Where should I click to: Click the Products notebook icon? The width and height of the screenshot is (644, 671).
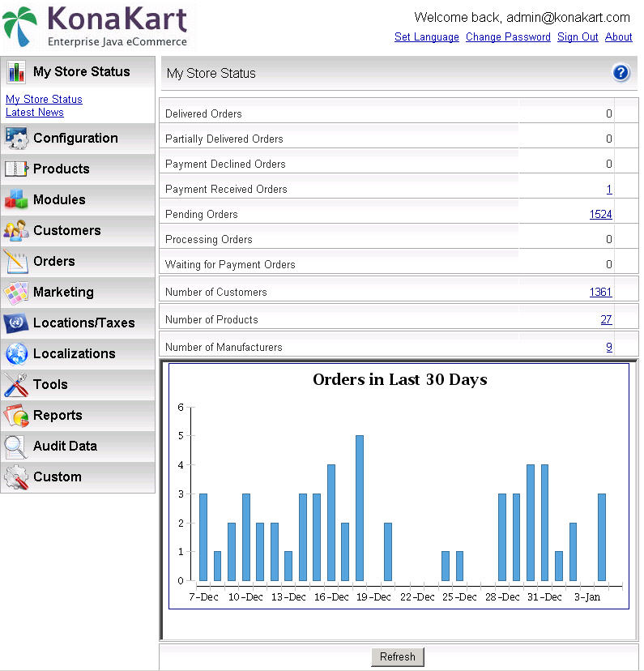[x=16, y=169]
